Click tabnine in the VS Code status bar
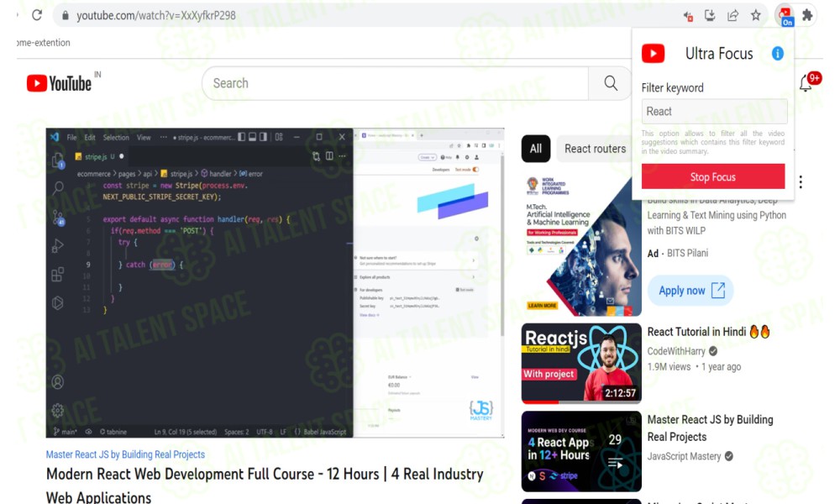The width and height of the screenshot is (840, 504). [113, 432]
